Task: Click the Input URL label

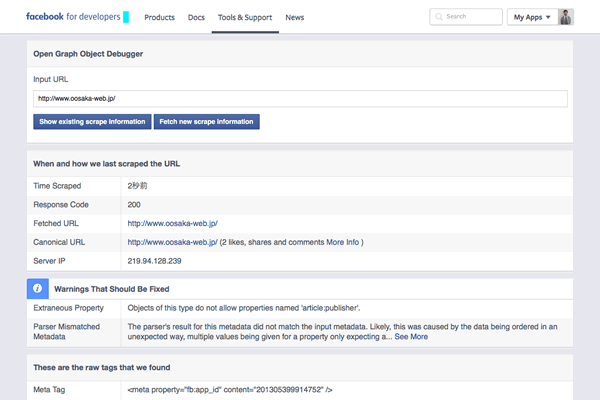Action: click(x=51, y=79)
